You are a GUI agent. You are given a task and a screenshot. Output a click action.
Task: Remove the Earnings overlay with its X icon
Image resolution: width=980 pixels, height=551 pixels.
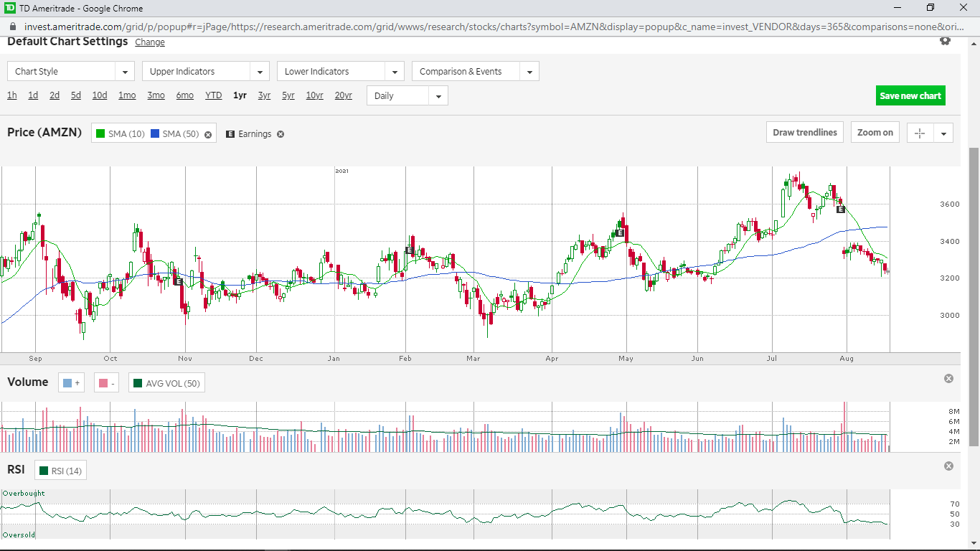click(x=281, y=134)
